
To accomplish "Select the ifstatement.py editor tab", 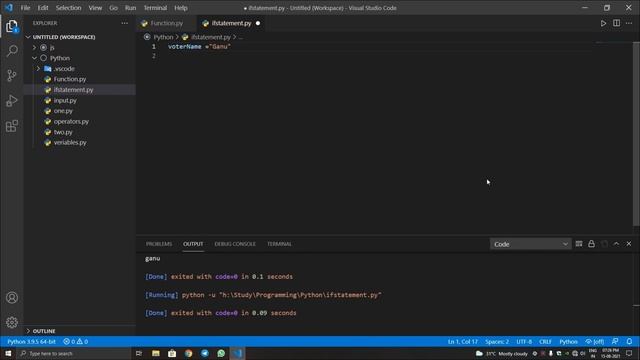I will coord(231,23).
